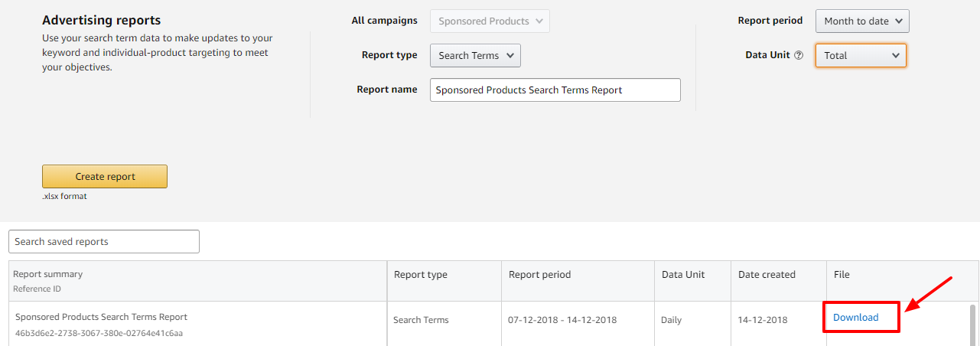Click the Create report button
The width and height of the screenshot is (980, 346).
coord(105,177)
